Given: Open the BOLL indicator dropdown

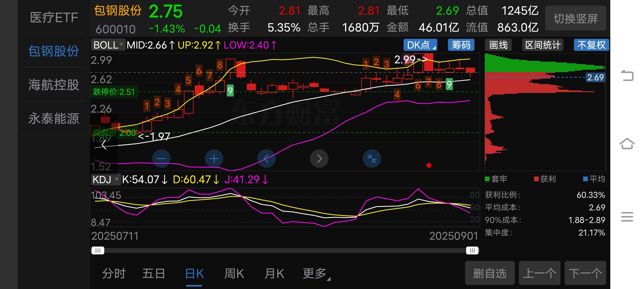Looking at the screenshot, I should pyautogui.click(x=108, y=45).
